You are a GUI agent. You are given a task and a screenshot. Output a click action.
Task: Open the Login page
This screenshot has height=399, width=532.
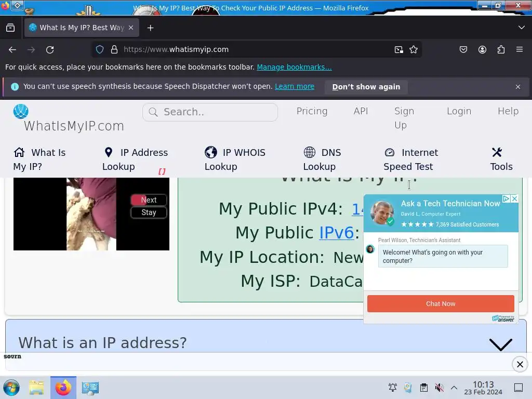click(459, 111)
